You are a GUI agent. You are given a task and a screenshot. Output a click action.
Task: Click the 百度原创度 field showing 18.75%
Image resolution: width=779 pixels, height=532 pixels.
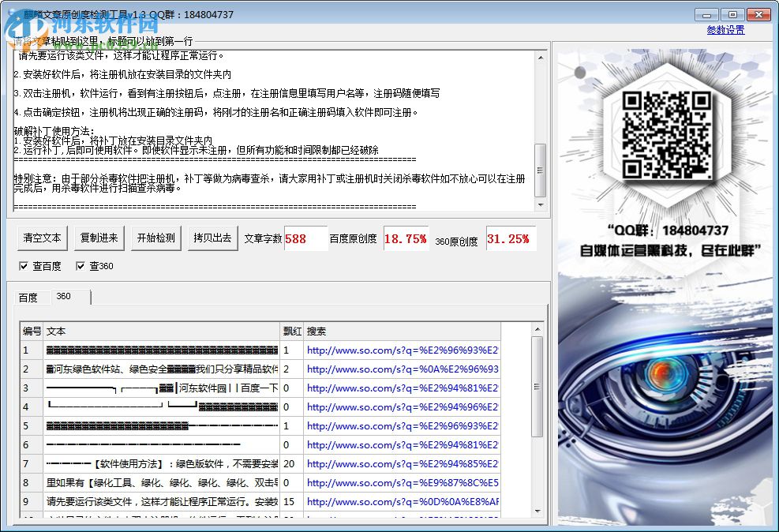coord(406,238)
